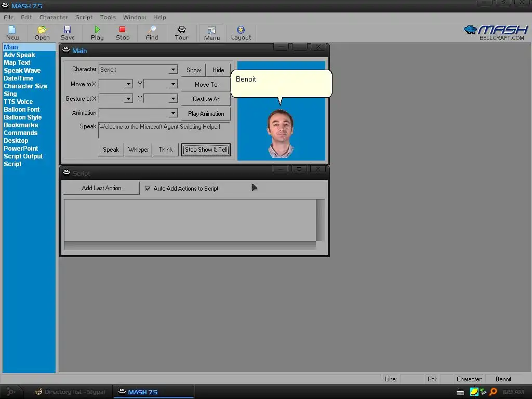Open the Find tool in the toolbar
The image size is (532, 399).
pos(152,33)
